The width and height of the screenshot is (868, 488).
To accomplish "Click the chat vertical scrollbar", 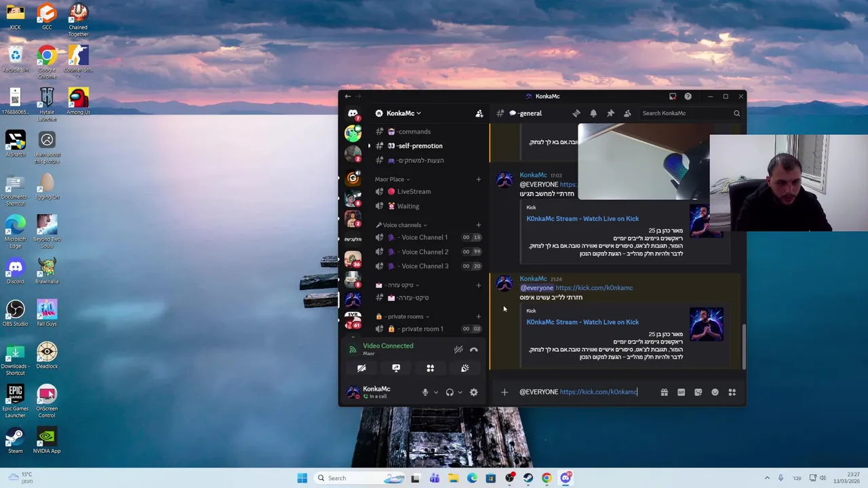I will 743,346.
